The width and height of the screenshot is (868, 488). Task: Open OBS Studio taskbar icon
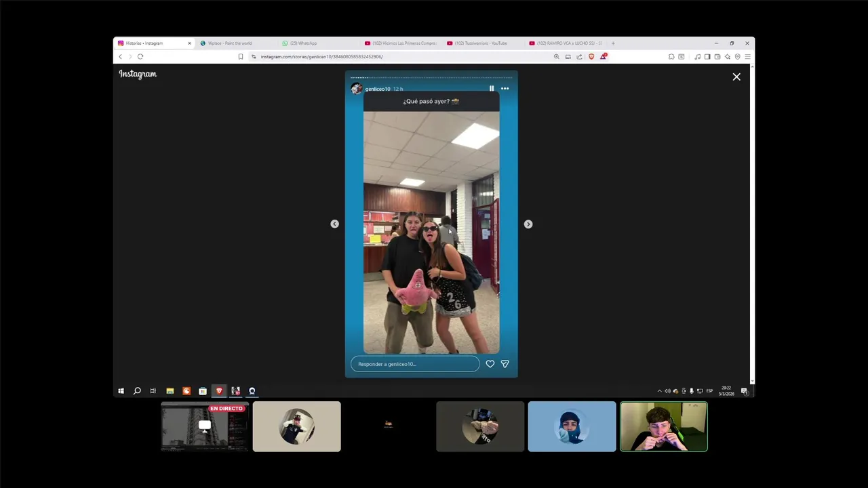coord(252,391)
